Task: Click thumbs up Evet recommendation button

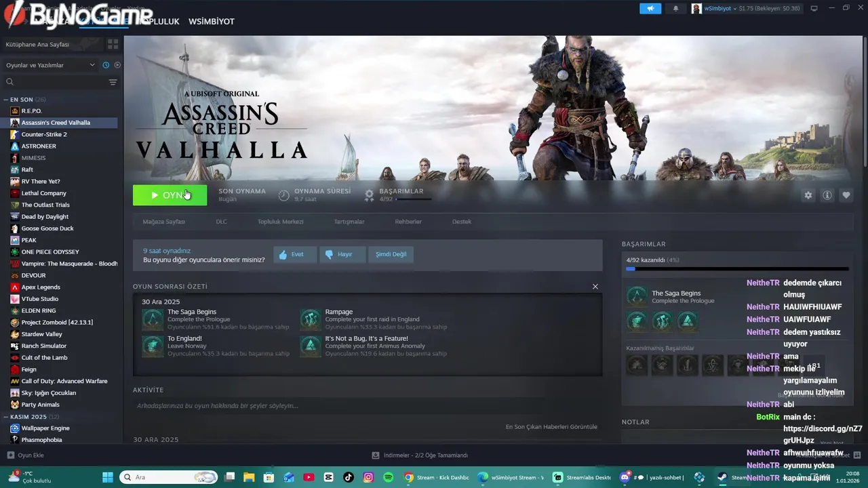Action: 295,254
